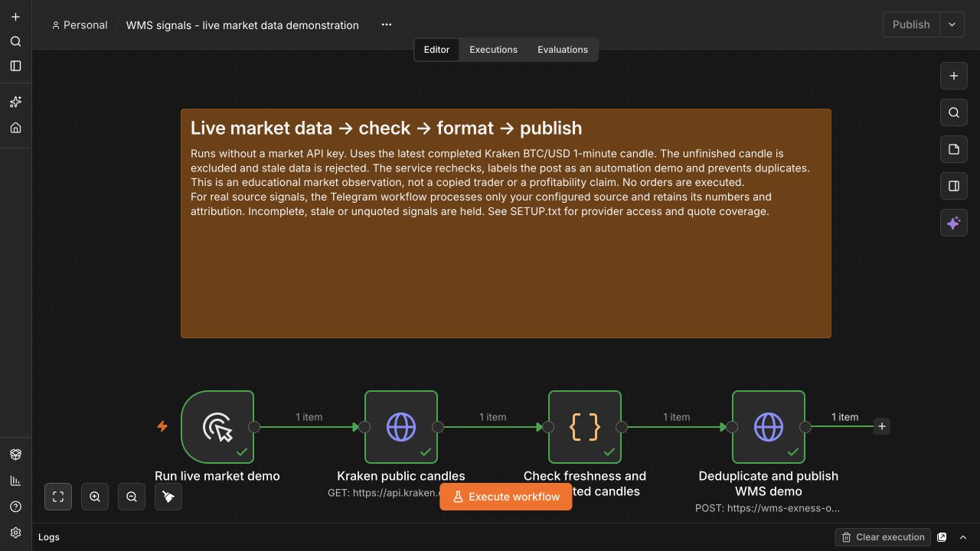
Task: Click the Personal project breadcrumb
Action: click(80, 25)
